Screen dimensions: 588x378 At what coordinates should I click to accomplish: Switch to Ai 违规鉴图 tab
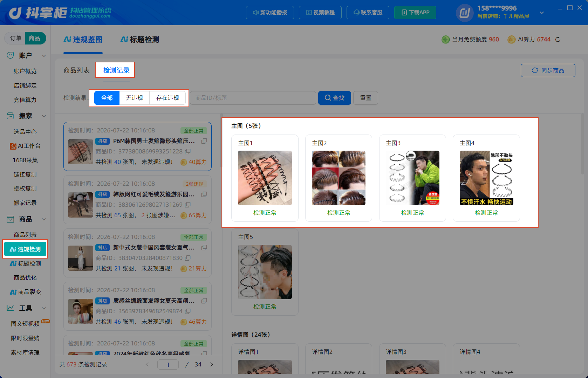(83, 40)
